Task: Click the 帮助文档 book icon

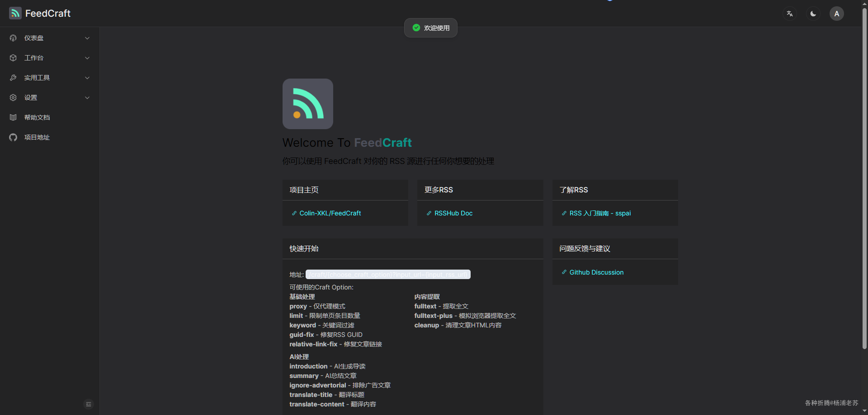Action: [13, 117]
